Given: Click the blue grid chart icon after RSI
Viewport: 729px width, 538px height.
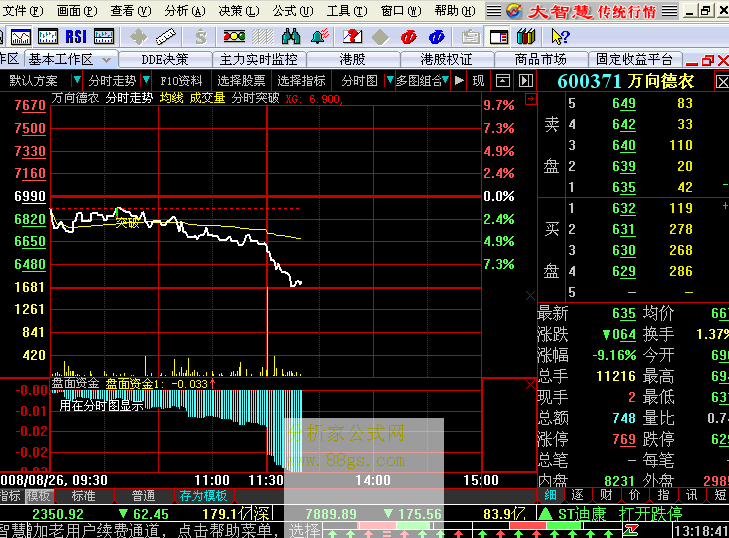Looking at the screenshot, I should 104,36.
